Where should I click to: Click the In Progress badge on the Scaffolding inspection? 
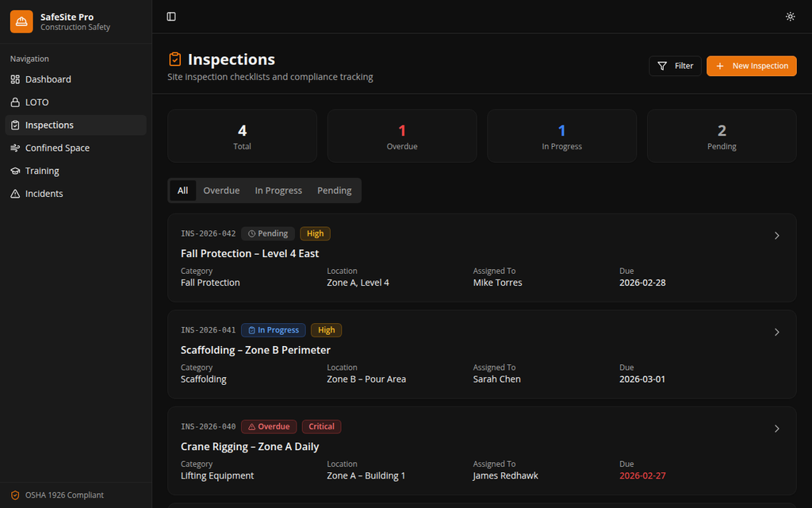[x=273, y=330]
